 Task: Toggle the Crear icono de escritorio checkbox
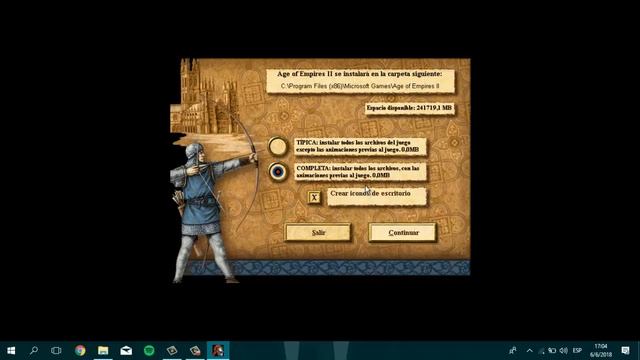[x=314, y=198]
